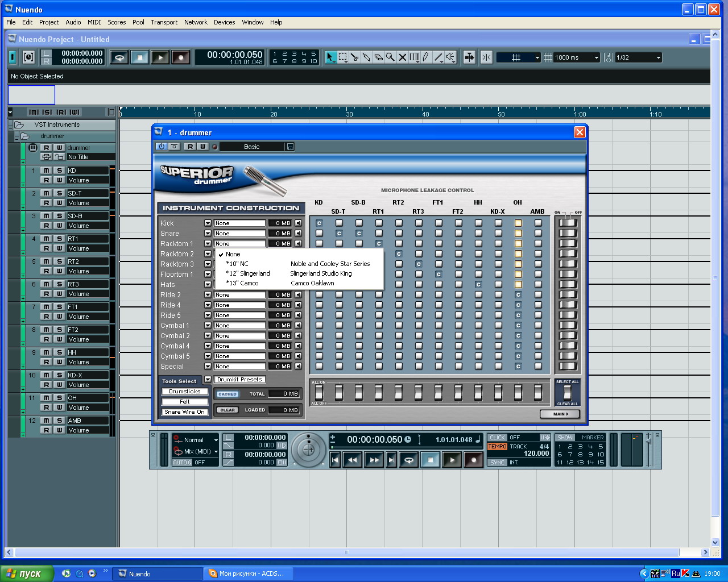Click the CLEAR button
The width and height of the screenshot is (728, 582).
pos(227,410)
